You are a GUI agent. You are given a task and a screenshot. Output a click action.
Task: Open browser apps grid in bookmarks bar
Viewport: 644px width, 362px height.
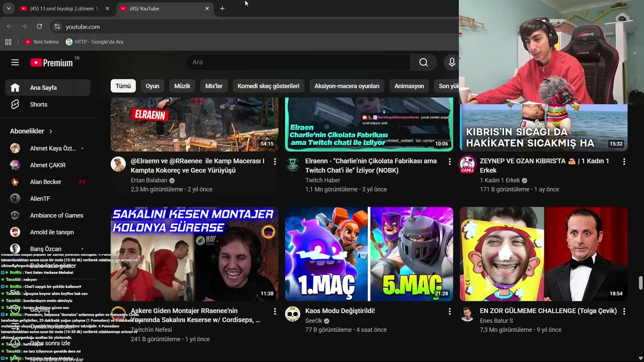(x=8, y=42)
